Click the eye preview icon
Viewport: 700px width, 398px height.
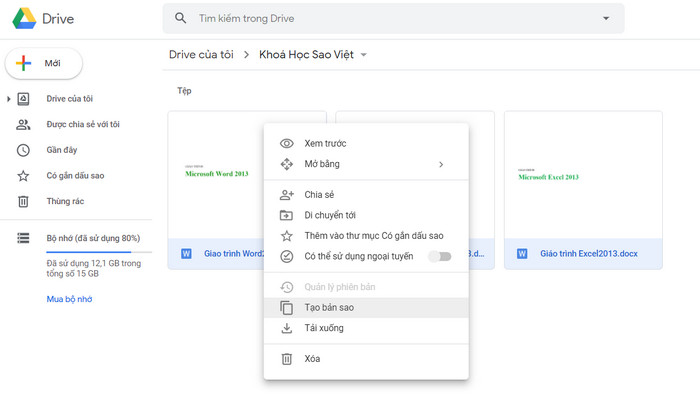tap(287, 143)
